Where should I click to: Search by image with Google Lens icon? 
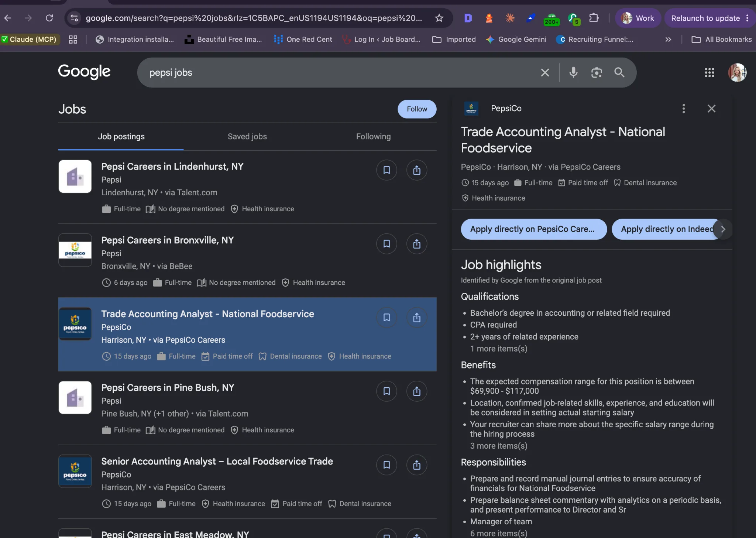597,72
